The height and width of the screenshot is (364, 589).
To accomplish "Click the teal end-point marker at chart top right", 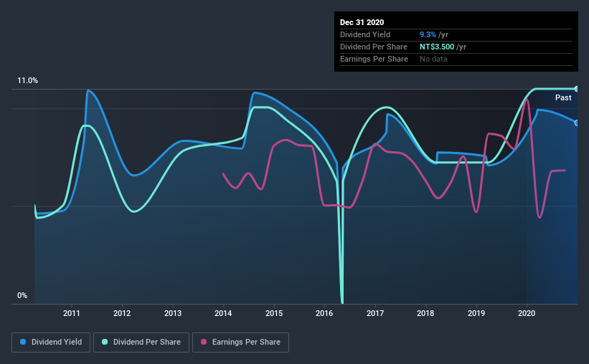I will pos(576,89).
